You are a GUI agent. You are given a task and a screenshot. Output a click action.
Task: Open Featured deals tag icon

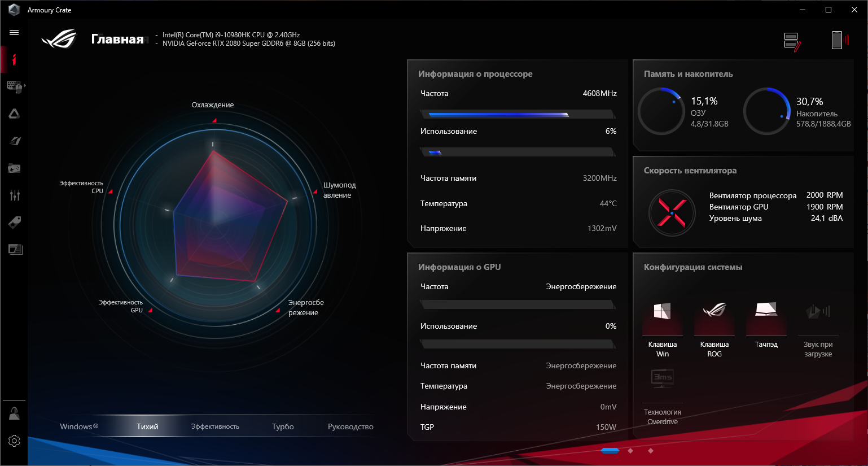[15, 223]
